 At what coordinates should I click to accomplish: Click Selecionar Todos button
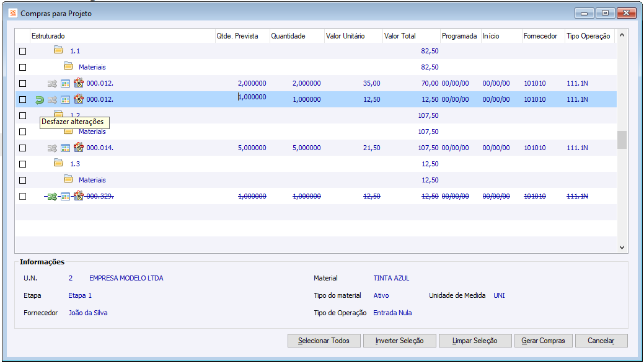tap(324, 341)
